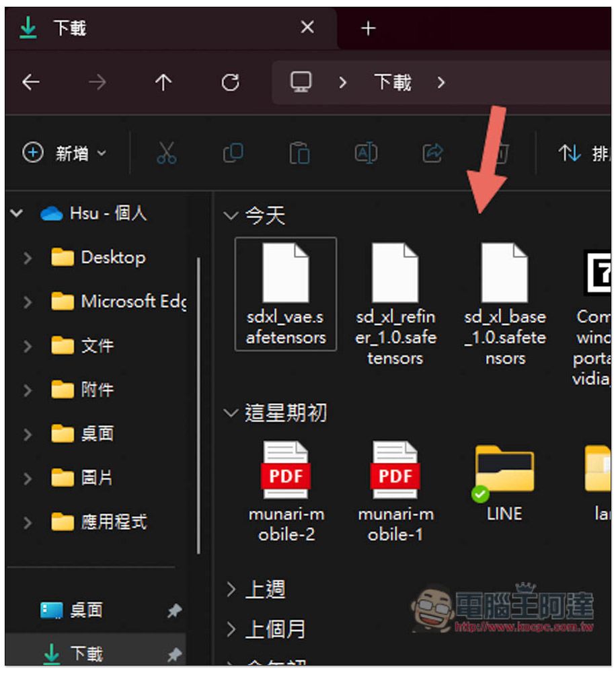This screenshot has width=616, height=673.
Task: Select 應用程式 folder in sidebar
Action: pos(99,522)
